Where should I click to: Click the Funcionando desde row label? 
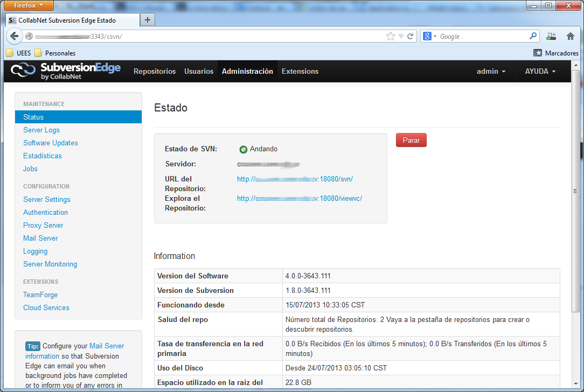point(191,305)
